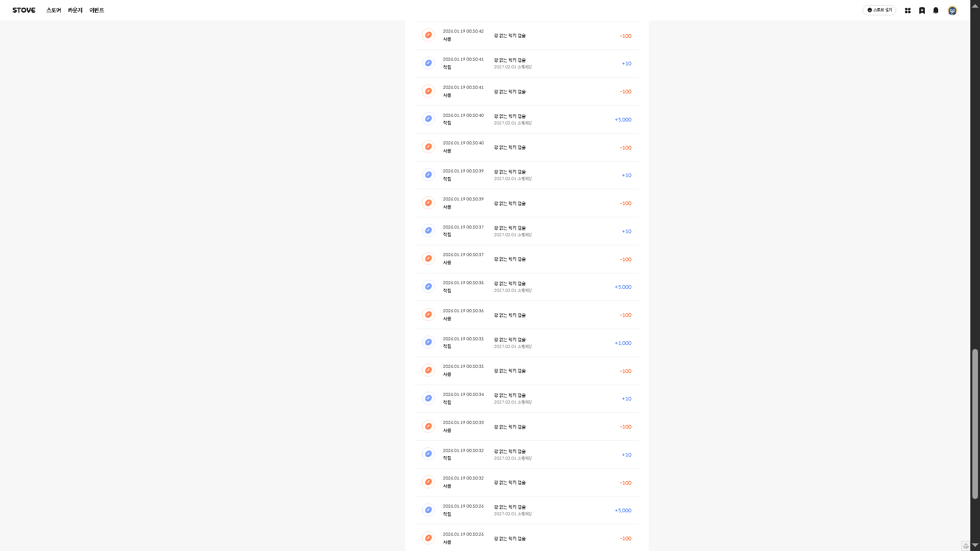Click blue coin icon beside +1,000 entry

click(x=428, y=342)
